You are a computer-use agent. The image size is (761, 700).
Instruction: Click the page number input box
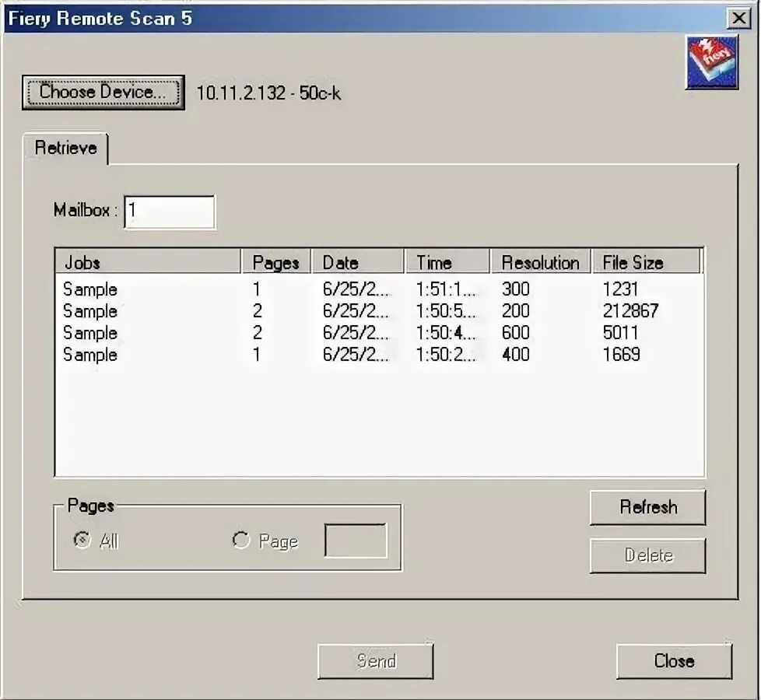[x=356, y=540]
